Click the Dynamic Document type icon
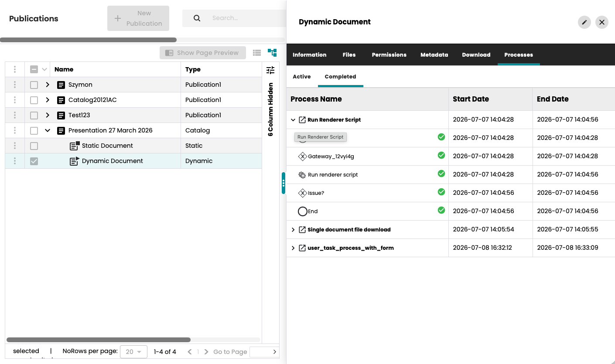Image resolution: width=615 pixels, height=364 pixels. [75, 161]
